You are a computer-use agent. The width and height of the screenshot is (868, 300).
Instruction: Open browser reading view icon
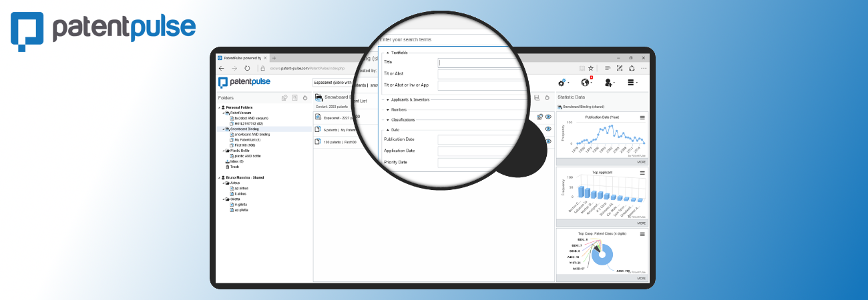[x=582, y=68]
